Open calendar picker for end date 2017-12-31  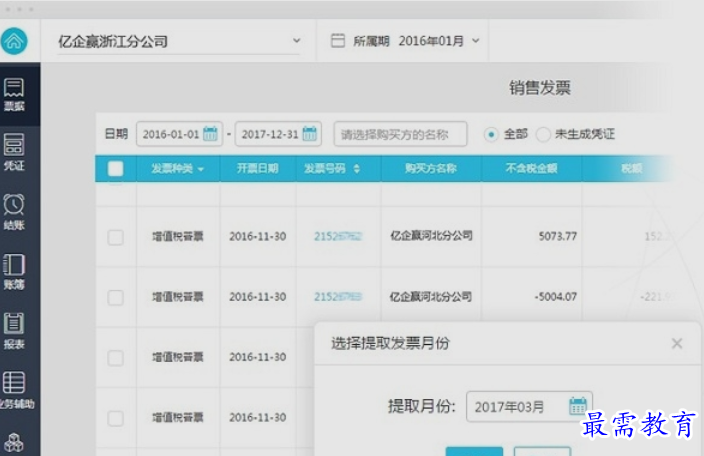point(310,133)
